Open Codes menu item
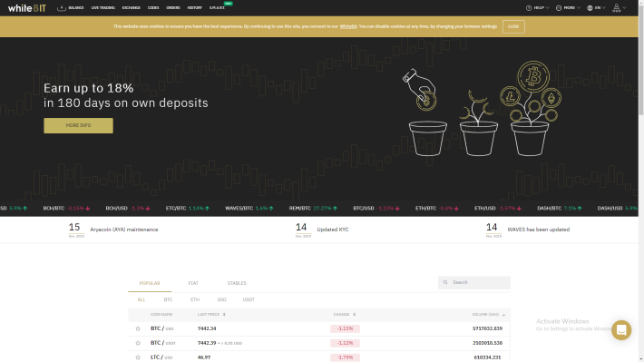This screenshot has width=644, height=362. point(153,8)
